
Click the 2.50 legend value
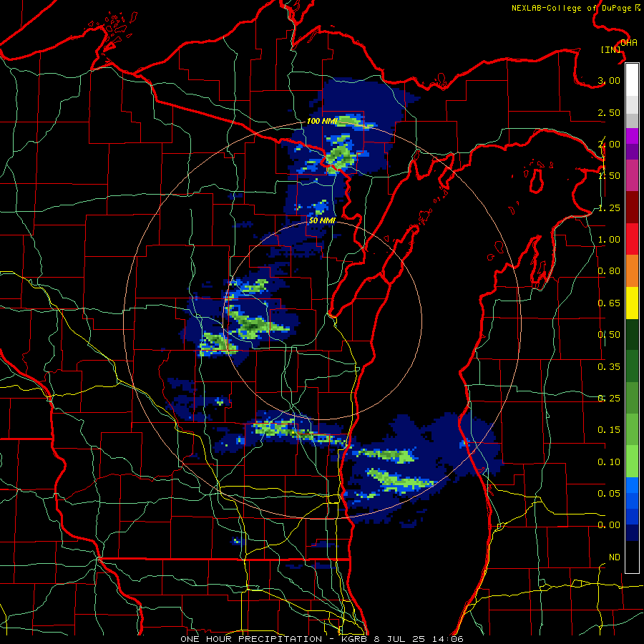pos(609,112)
